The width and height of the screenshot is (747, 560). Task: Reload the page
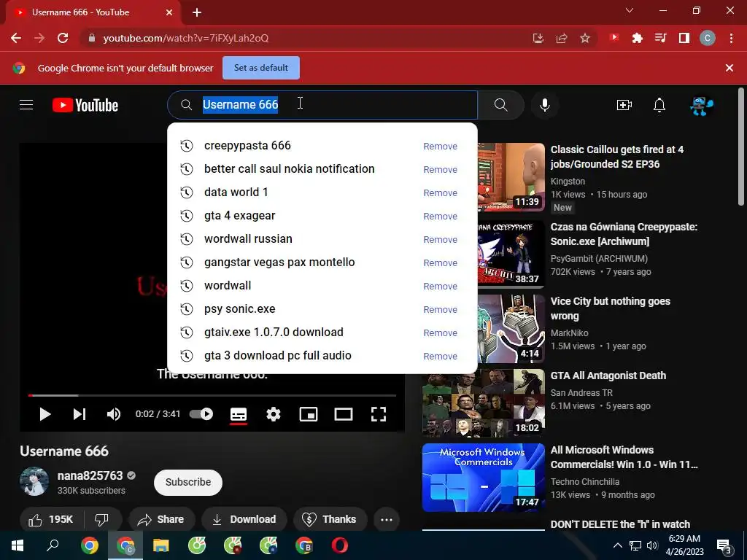[63, 38]
